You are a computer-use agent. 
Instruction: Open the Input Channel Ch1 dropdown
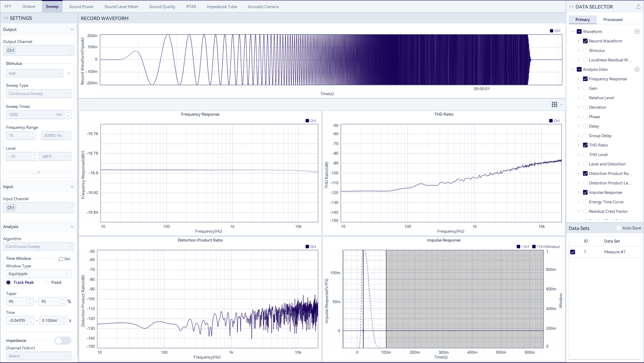(x=38, y=208)
